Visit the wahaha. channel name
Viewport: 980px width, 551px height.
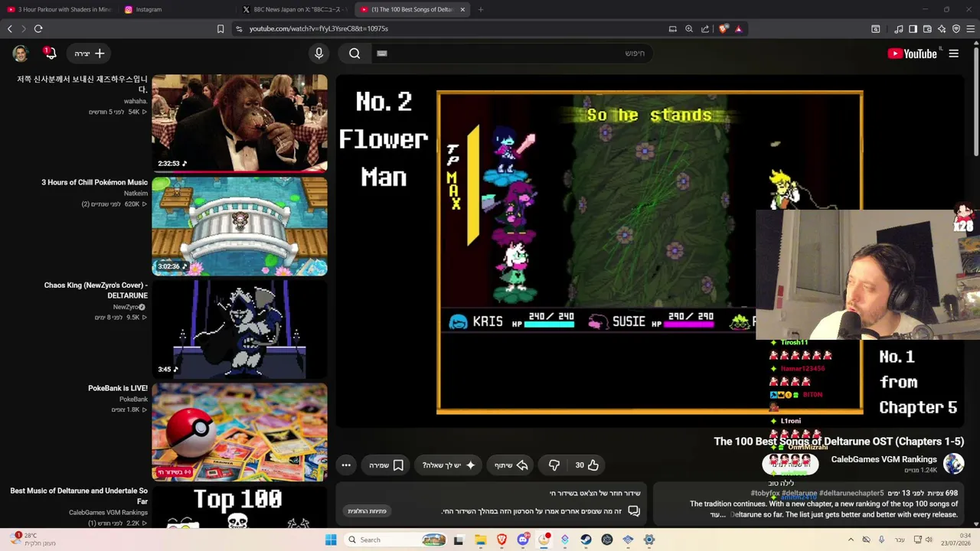click(136, 101)
